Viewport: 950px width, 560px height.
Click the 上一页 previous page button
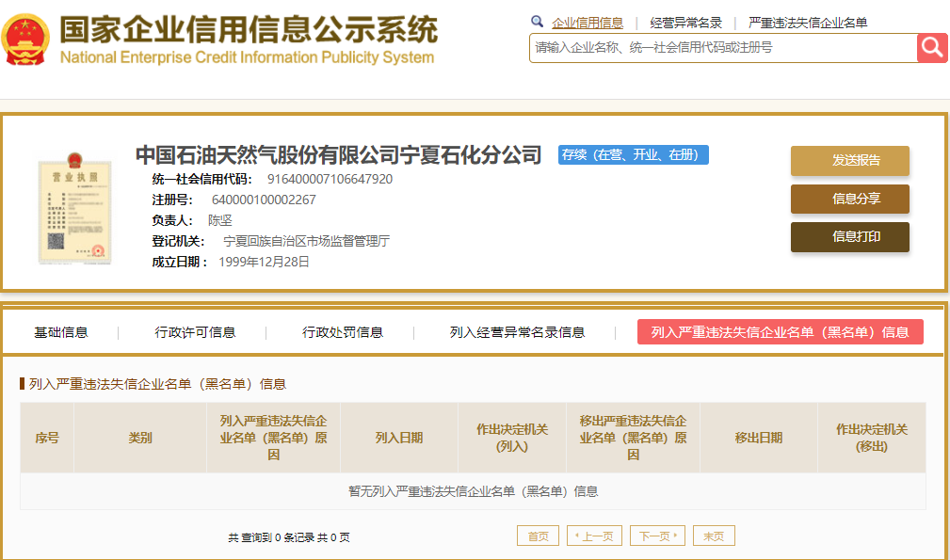pos(594,536)
